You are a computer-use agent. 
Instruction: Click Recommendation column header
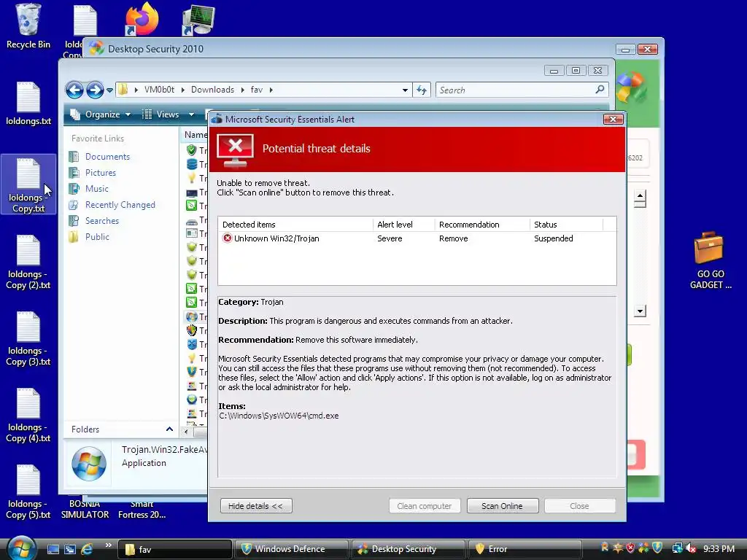(x=482, y=225)
